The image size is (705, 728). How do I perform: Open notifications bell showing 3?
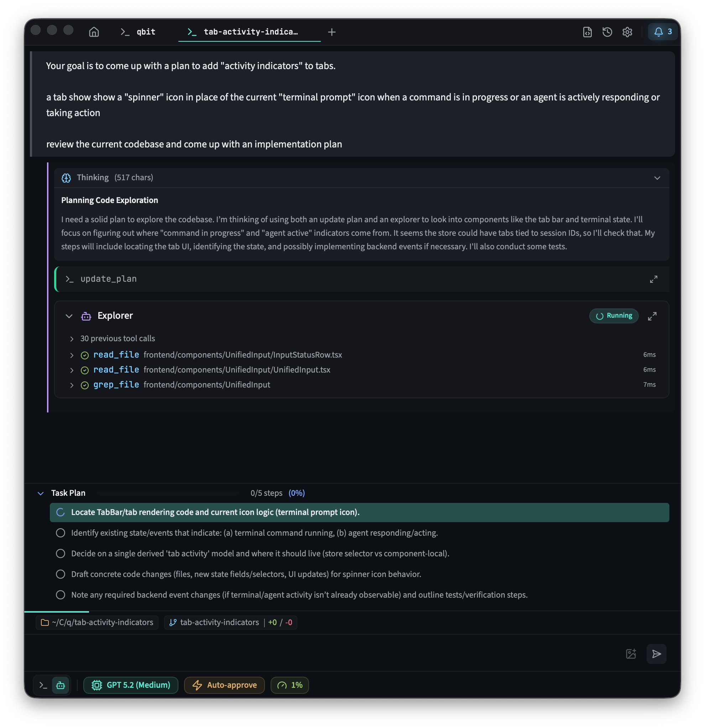click(x=663, y=32)
